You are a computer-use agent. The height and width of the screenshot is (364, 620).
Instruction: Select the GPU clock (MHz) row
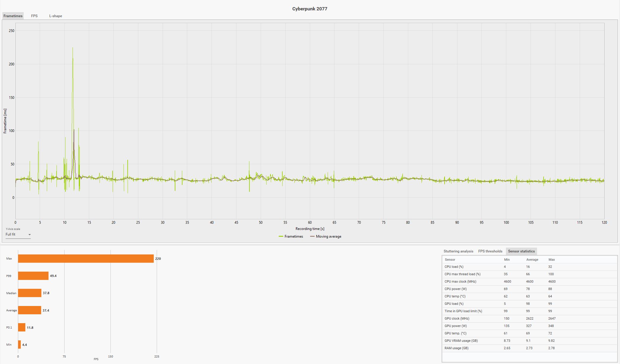(456, 318)
